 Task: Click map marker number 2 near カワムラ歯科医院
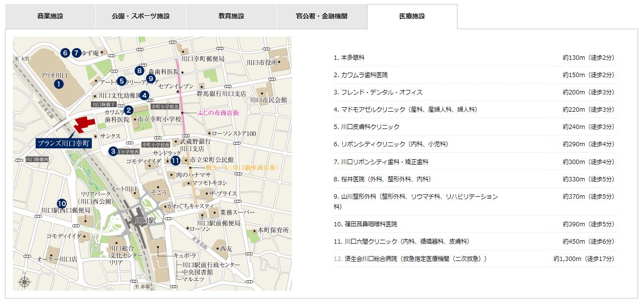[x=128, y=110]
